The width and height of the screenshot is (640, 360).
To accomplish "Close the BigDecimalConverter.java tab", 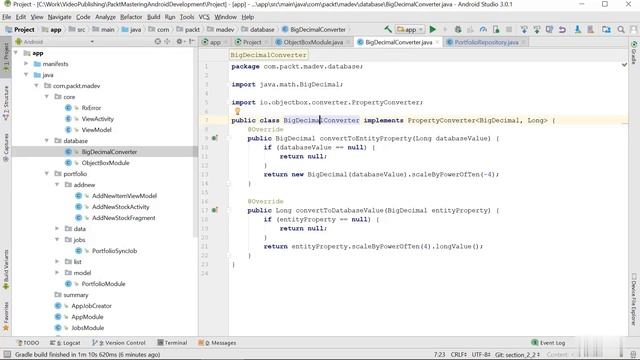I will [x=437, y=42].
